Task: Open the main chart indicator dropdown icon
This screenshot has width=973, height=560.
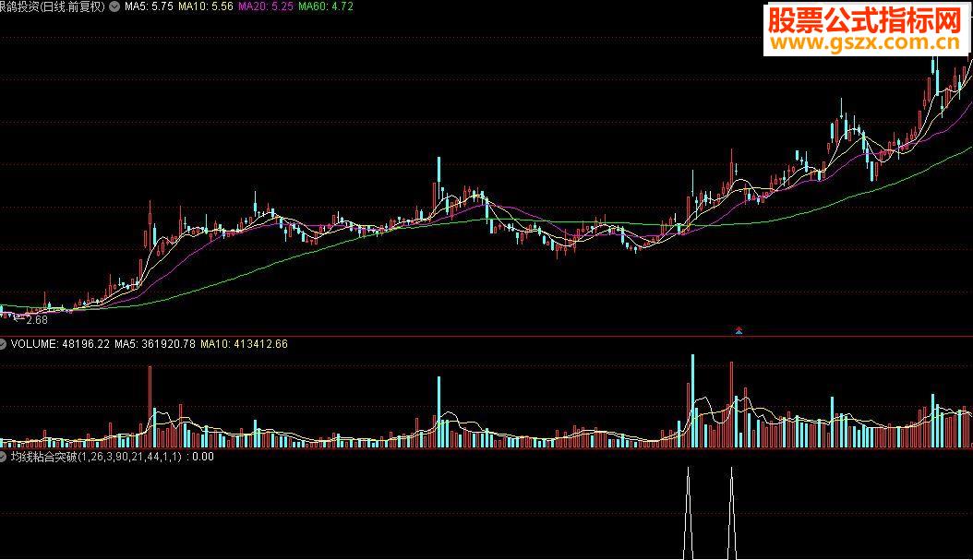Action: (x=114, y=6)
